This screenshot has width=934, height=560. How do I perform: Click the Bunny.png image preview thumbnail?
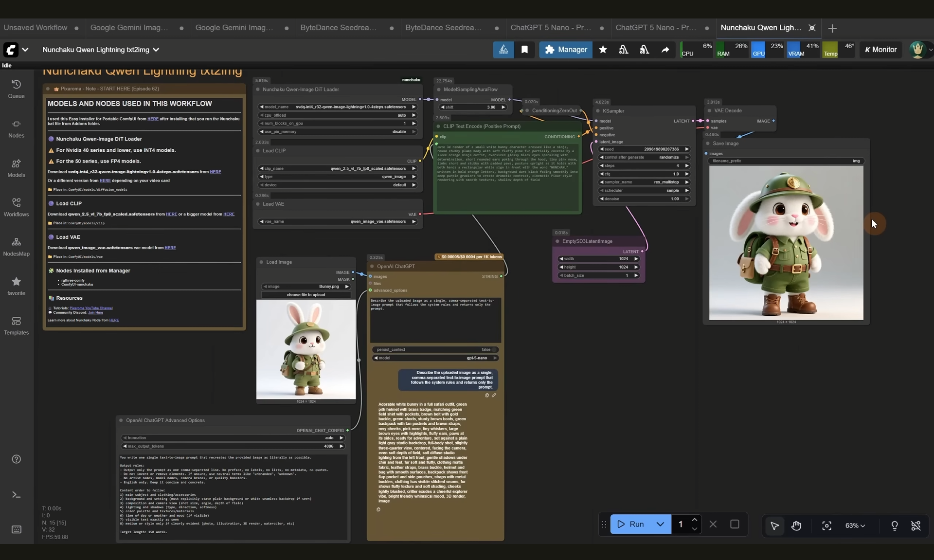point(306,349)
